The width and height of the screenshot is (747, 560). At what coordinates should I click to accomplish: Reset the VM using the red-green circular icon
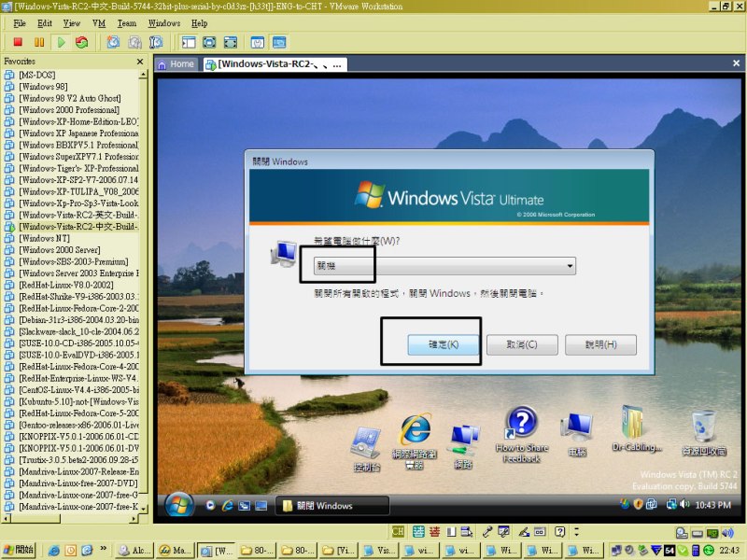coord(82,42)
